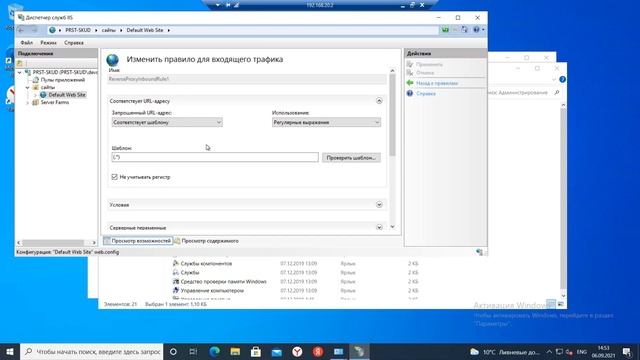Click 'Default Web Site' breadcrumb segment

click(145, 30)
